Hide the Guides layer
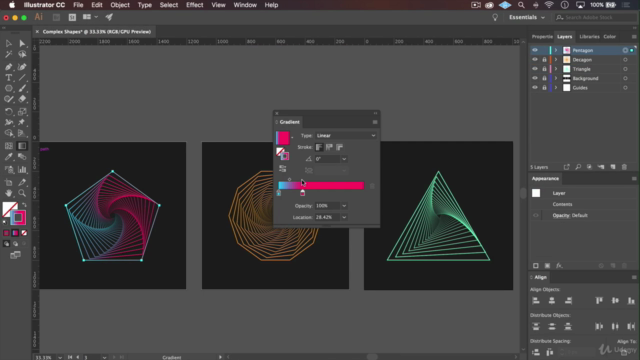Viewport: 640px width, 360px height. (x=535, y=88)
